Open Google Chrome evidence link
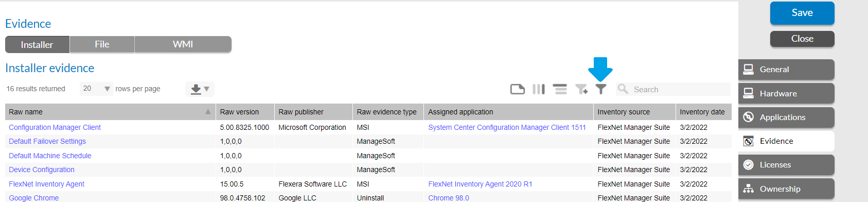Viewport: 868px width, 202px height. coord(33,198)
